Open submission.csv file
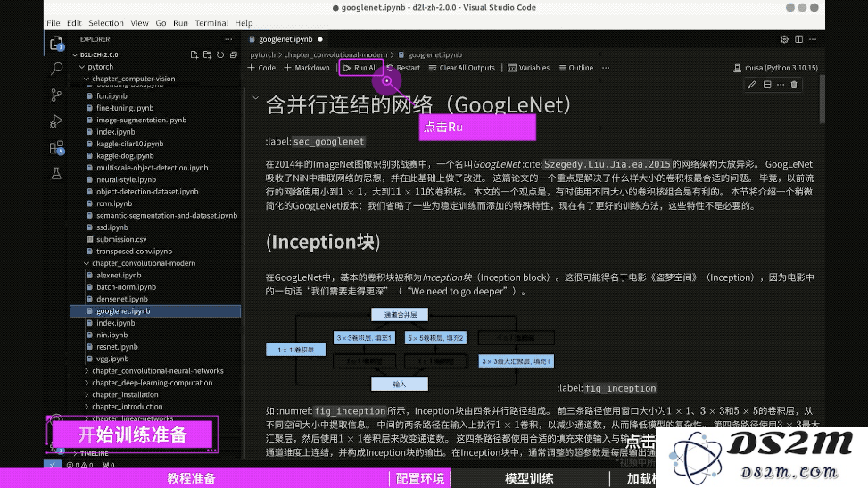The width and height of the screenshot is (868, 488). (121, 239)
